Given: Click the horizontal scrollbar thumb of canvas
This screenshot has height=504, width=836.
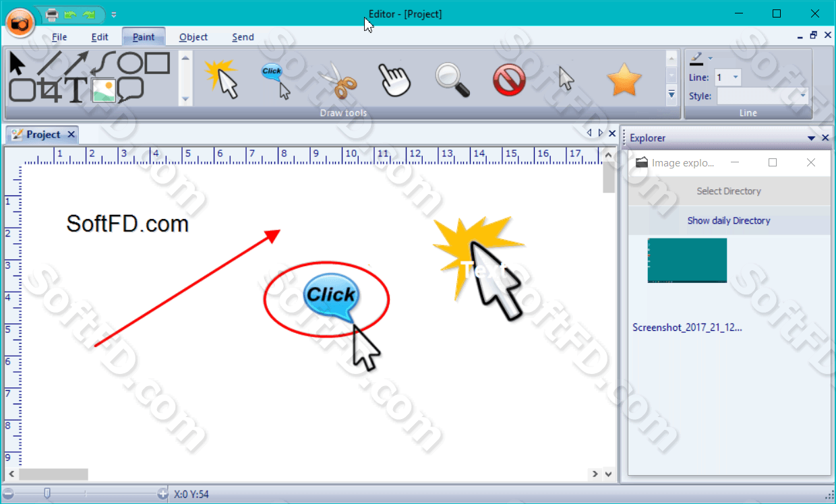Looking at the screenshot, I should (53, 474).
